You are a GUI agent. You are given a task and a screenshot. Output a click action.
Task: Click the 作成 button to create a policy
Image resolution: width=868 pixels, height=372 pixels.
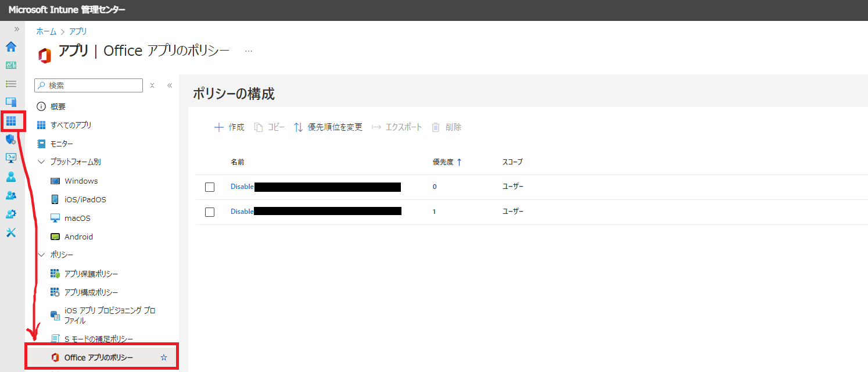point(229,127)
